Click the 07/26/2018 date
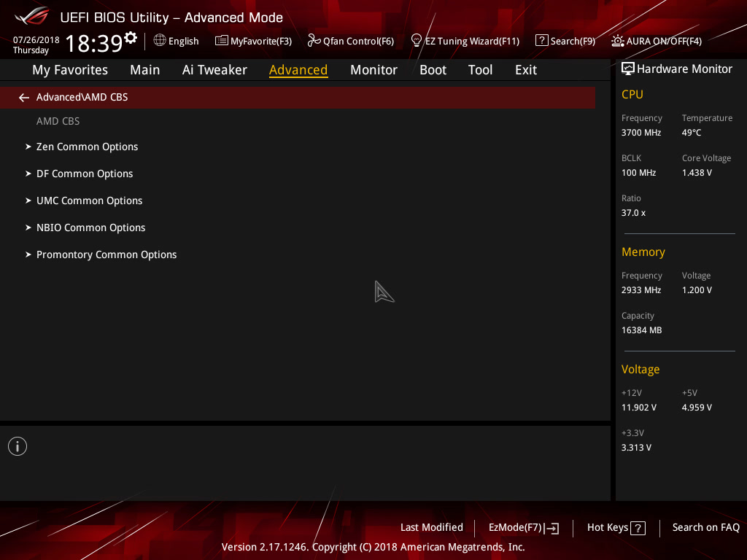The width and height of the screenshot is (747, 560). click(36, 40)
